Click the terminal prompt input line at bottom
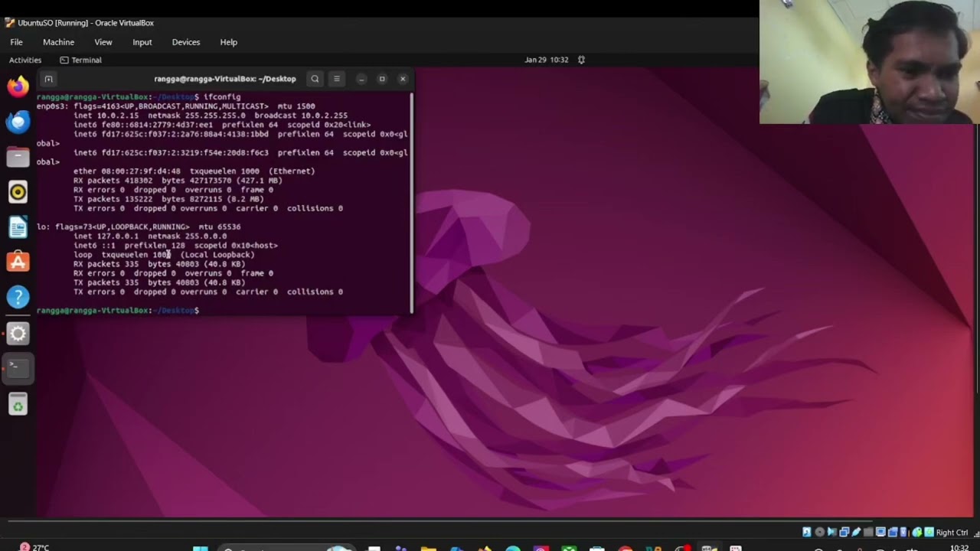 [223, 310]
